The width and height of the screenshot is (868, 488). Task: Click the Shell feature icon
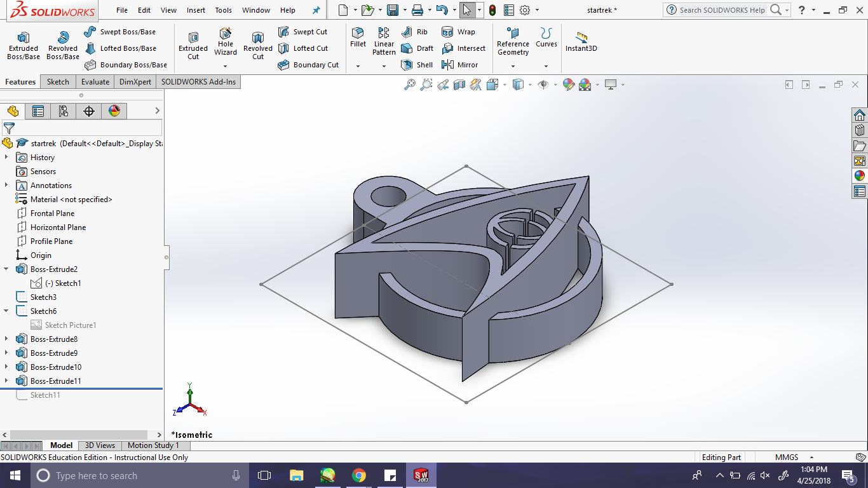417,65
